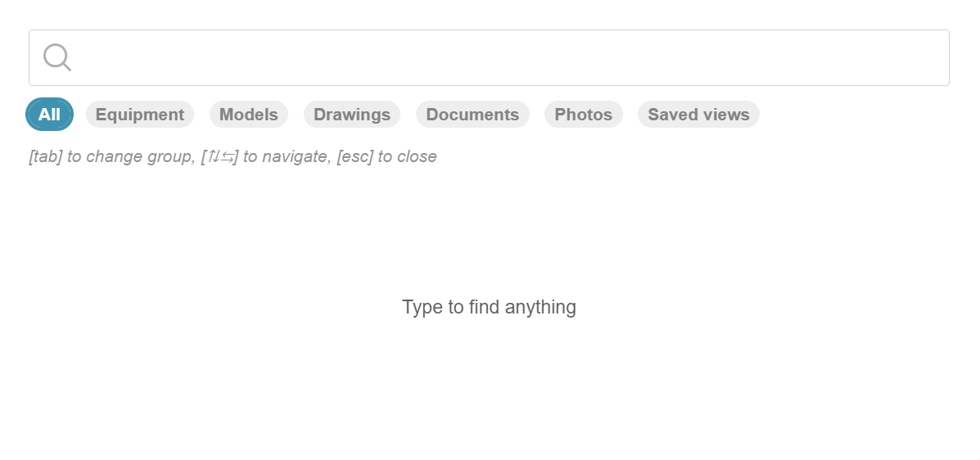Select the All filter chip
980x460 pixels.
pos(49,115)
